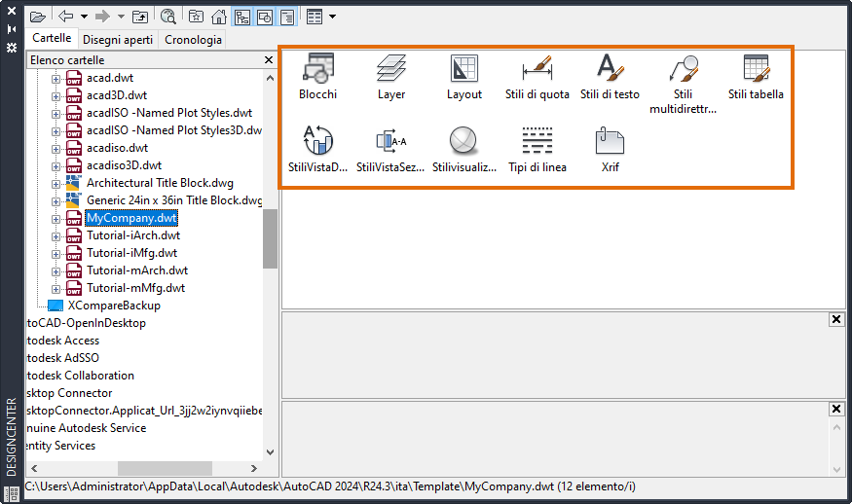Click the tree scroll-down arrow
The height and width of the screenshot is (504, 852).
270,451
